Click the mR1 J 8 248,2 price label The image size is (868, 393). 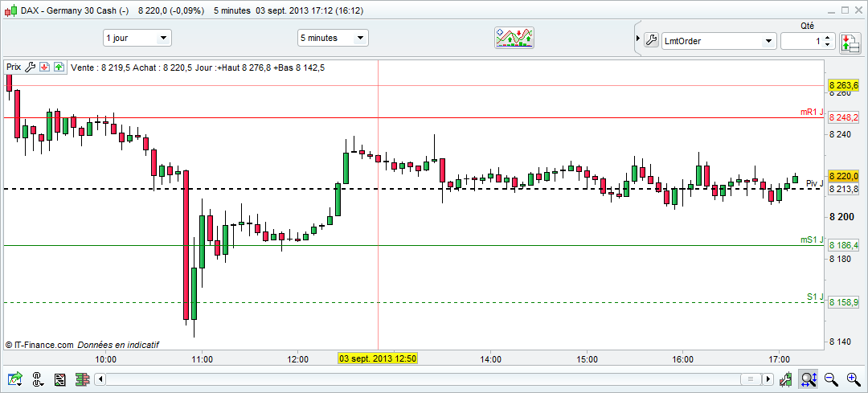(843, 117)
